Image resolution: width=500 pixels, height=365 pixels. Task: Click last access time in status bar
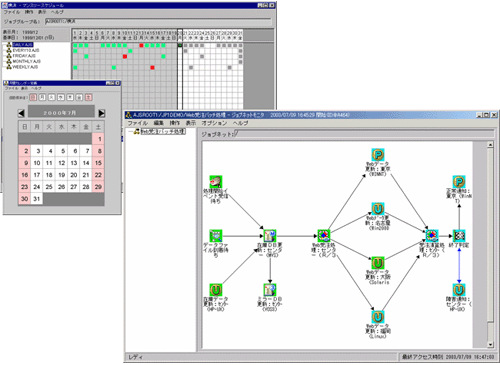448,357
